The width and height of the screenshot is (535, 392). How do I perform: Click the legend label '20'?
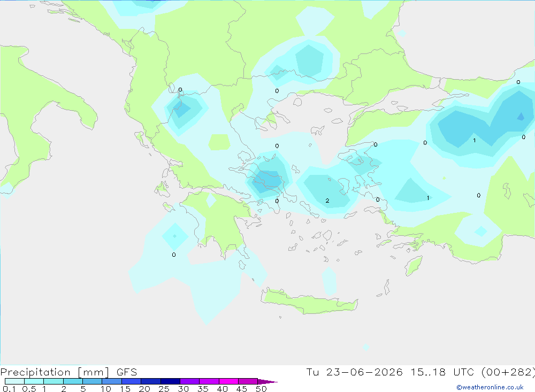coord(144,389)
